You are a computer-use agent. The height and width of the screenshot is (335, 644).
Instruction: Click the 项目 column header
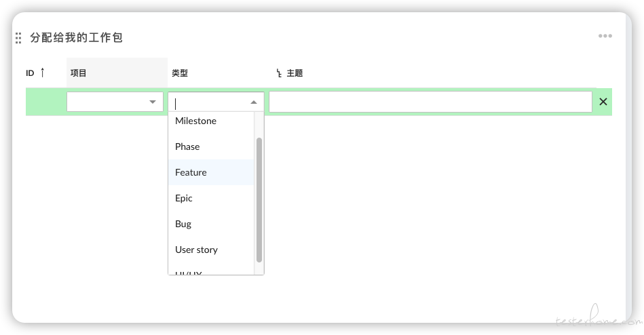(x=78, y=73)
